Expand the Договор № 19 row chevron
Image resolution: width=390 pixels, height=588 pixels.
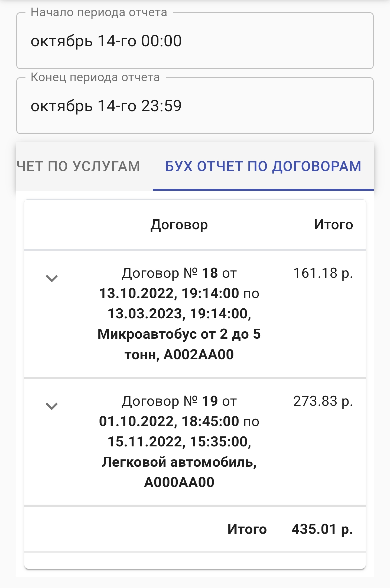tap(51, 406)
